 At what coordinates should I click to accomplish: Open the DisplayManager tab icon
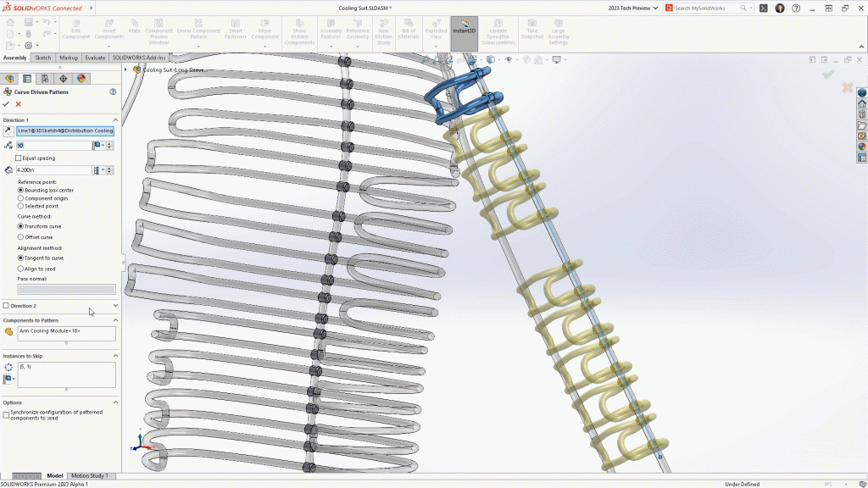coord(81,79)
